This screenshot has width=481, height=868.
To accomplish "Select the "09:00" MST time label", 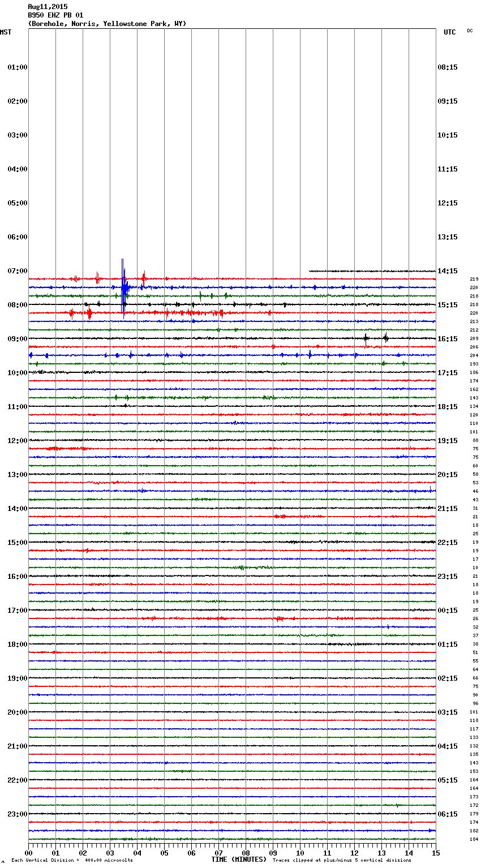I will click(x=18, y=339).
